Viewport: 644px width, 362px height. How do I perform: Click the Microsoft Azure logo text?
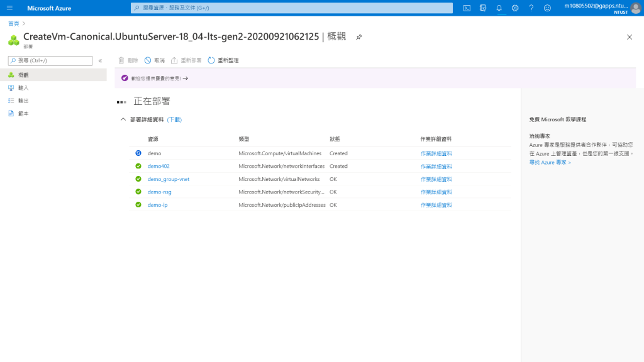coord(49,8)
